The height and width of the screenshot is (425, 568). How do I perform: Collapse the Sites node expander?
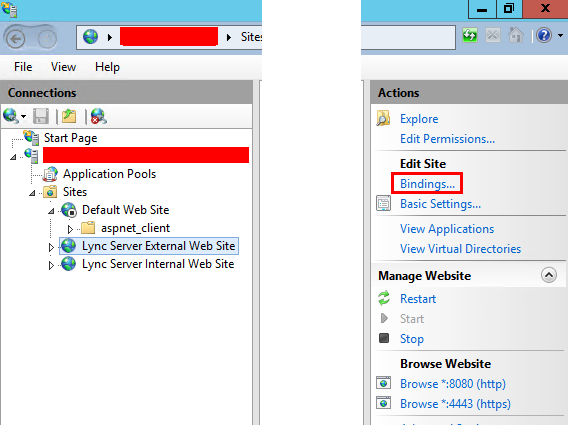(x=32, y=193)
